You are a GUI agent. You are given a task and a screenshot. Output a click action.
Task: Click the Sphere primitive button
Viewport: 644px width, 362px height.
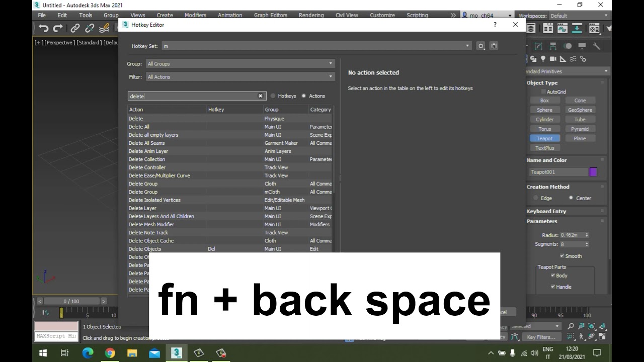[544, 110]
